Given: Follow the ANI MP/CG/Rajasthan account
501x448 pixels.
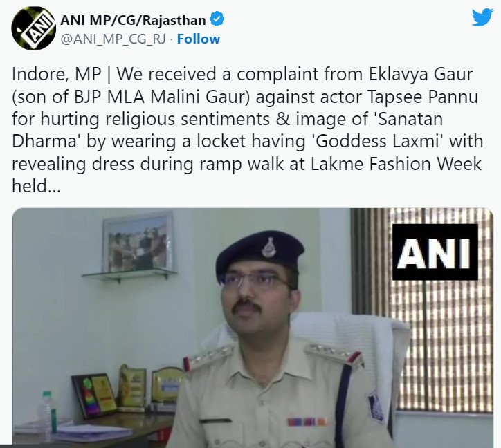Looking at the screenshot, I should (199, 39).
